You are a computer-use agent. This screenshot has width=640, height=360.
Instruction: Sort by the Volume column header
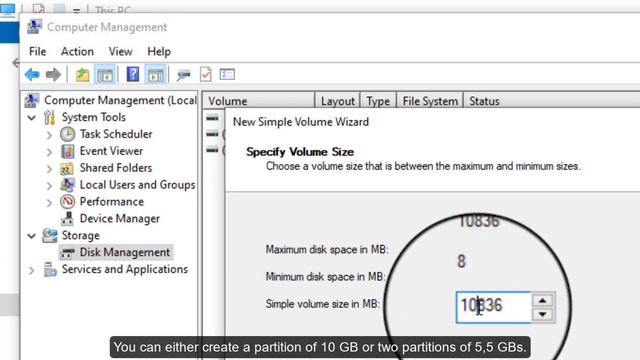coord(259,101)
